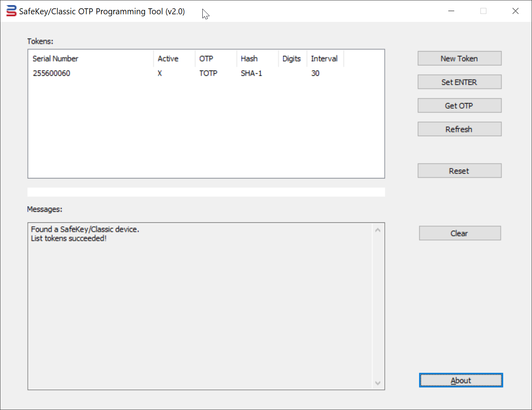Click the Set ENTER button

click(459, 82)
